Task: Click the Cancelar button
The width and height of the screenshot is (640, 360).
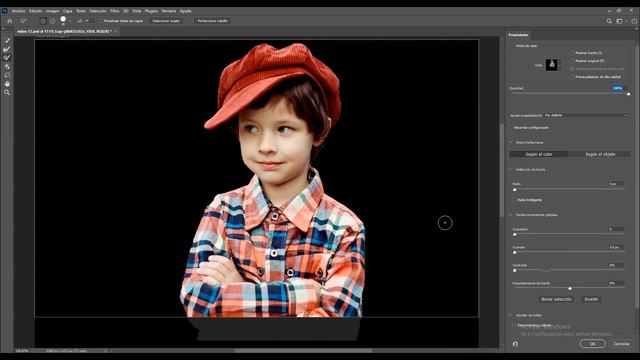Action: coord(621,344)
